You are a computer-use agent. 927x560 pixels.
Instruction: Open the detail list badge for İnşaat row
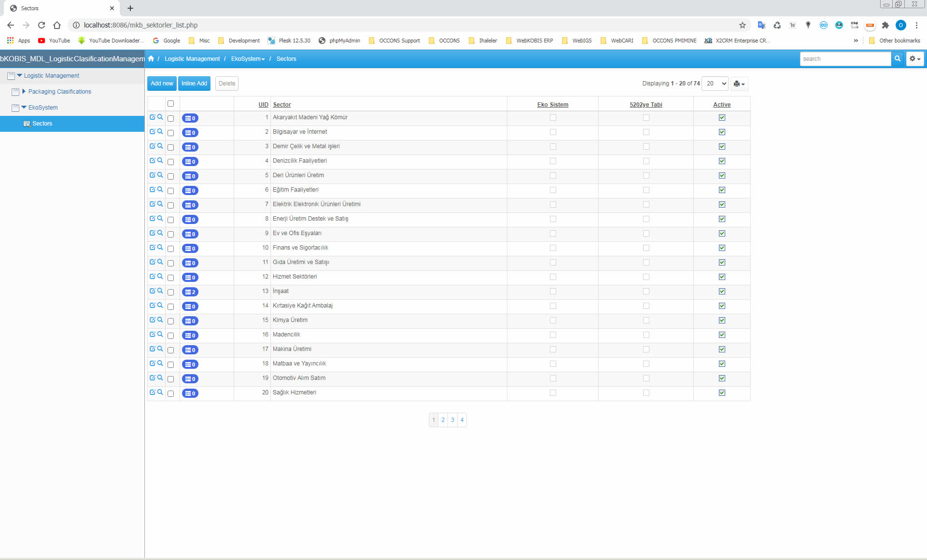190,292
